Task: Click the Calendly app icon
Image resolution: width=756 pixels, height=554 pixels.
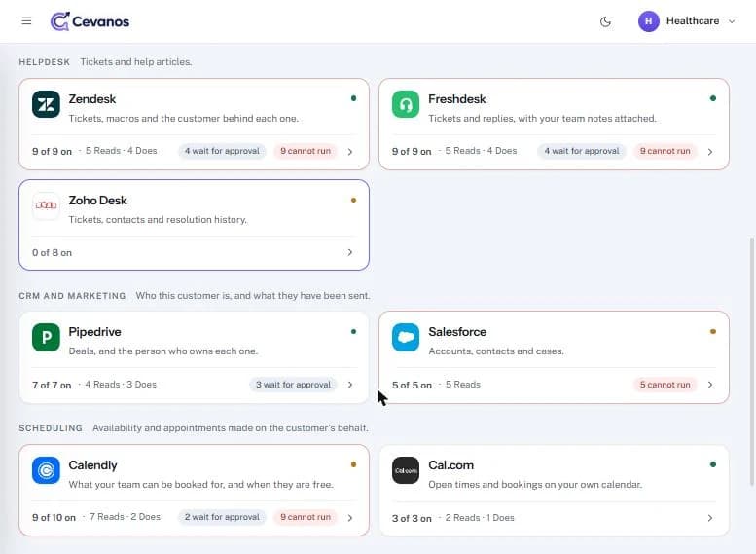Action: (x=47, y=470)
